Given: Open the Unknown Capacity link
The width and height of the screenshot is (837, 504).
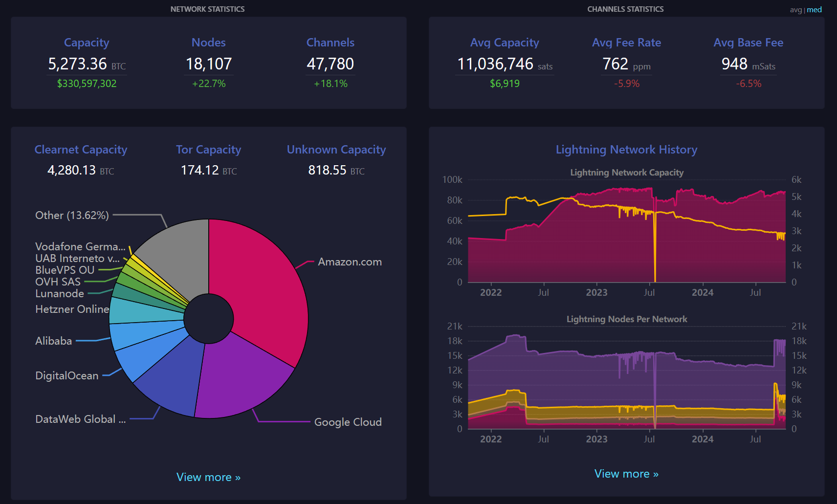Looking at the screenshot, I should (336, 150).
